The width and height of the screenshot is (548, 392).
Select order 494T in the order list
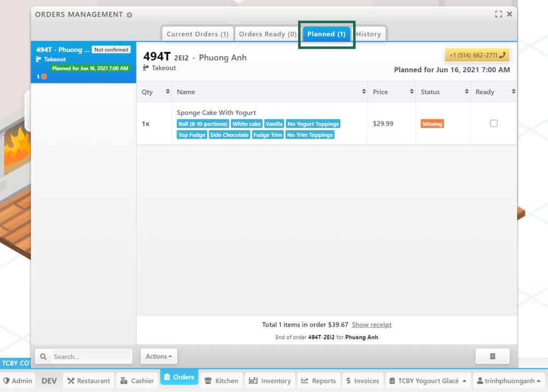[83, 63]
